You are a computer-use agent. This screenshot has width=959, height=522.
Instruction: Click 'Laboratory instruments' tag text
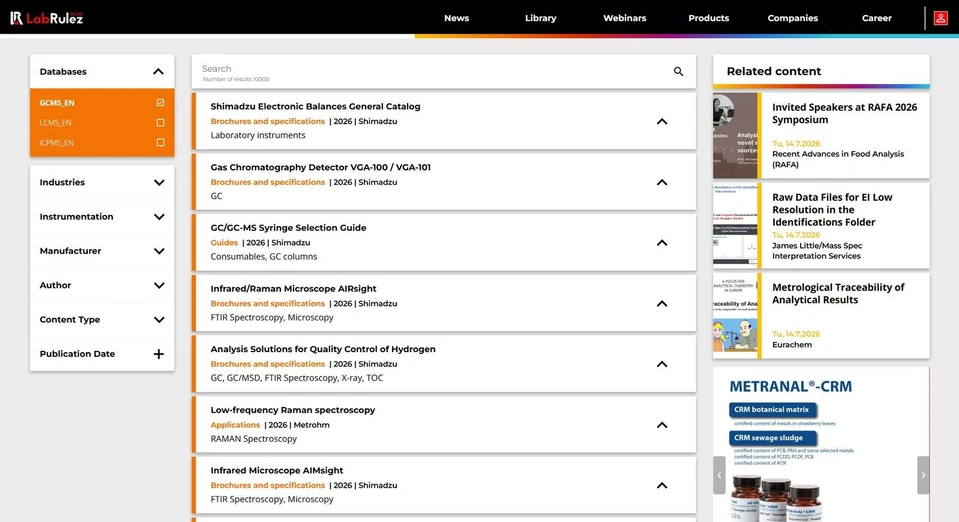coord(257,135)
